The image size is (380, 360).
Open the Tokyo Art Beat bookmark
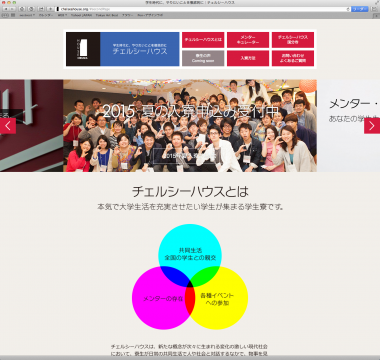point(107,15)
